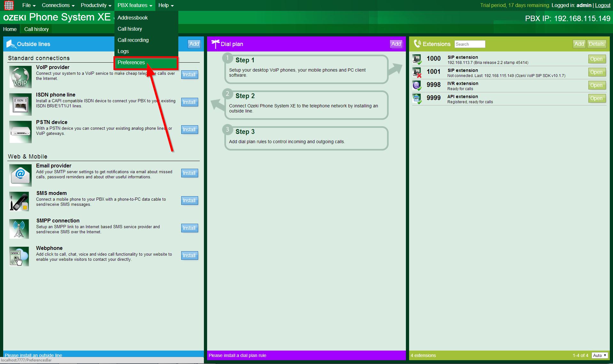This screenshot has width=613, height=364.
Task: Click the SMPP connection antenna tower icon
Action: pyautogui.click(x=19, y=229)
